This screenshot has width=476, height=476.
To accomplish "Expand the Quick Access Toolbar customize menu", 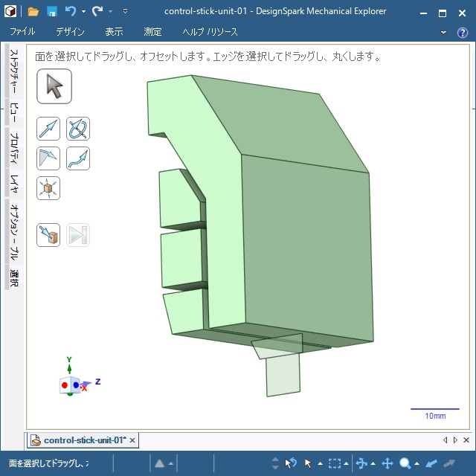I will pyautogui.click(x=125, y=12).
